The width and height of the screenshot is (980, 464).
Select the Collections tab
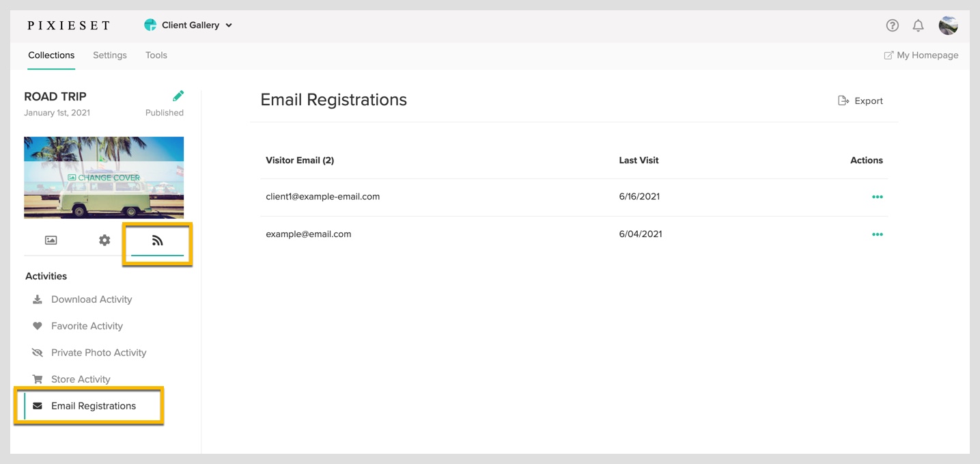click(51, 55)
